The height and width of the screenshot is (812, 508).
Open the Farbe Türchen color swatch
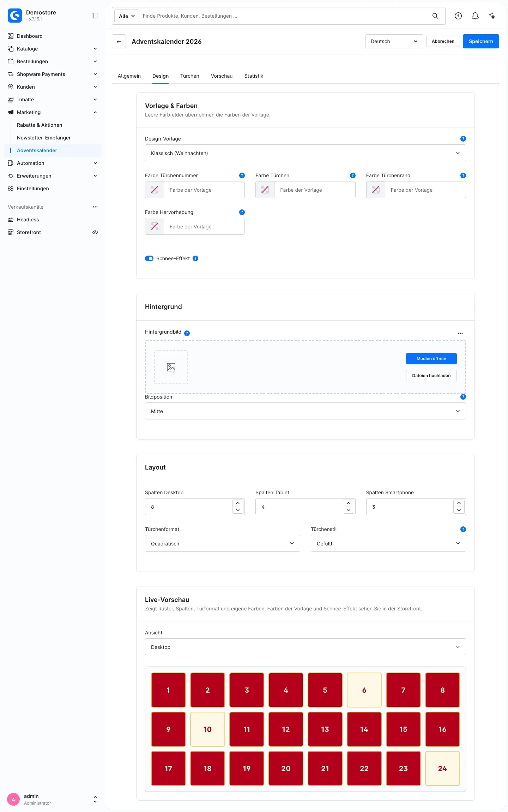click(x=265, y=190)
